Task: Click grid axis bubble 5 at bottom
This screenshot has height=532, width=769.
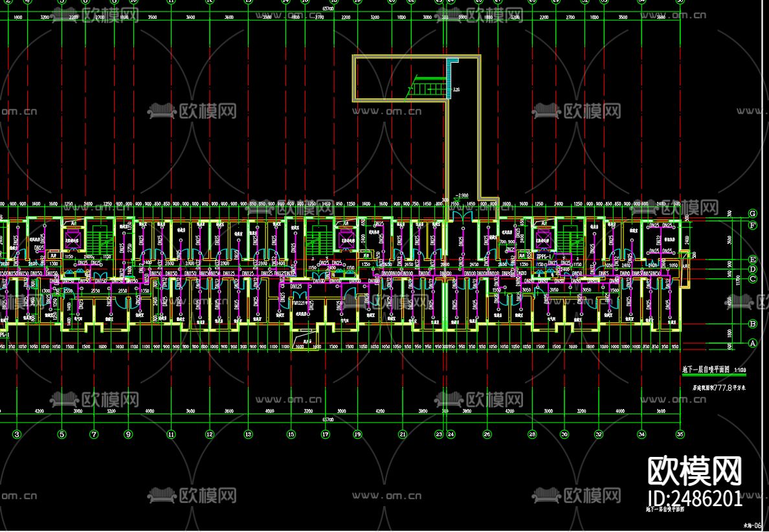Action: [61, 434]
